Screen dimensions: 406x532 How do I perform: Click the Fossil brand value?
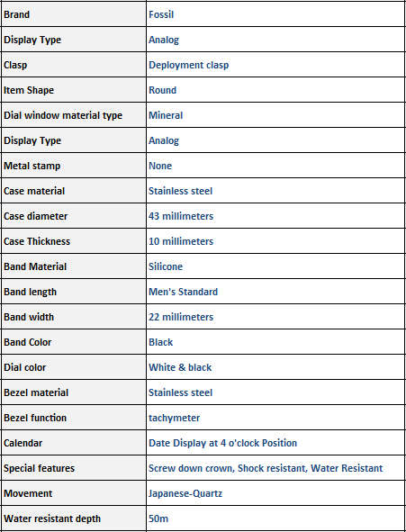pos(161,14)
